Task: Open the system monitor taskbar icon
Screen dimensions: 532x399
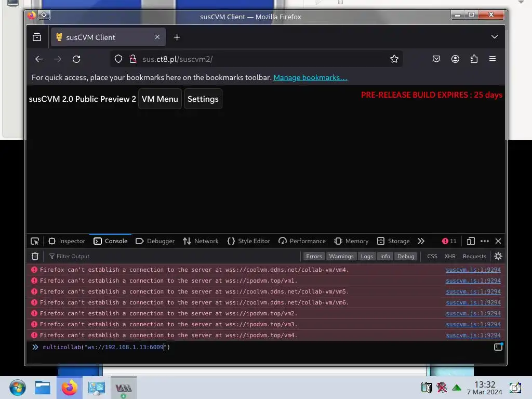Action: tap(96, 388)
